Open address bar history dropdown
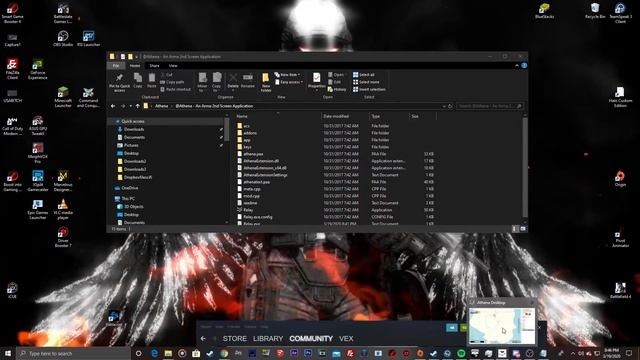 click(444, 106)
